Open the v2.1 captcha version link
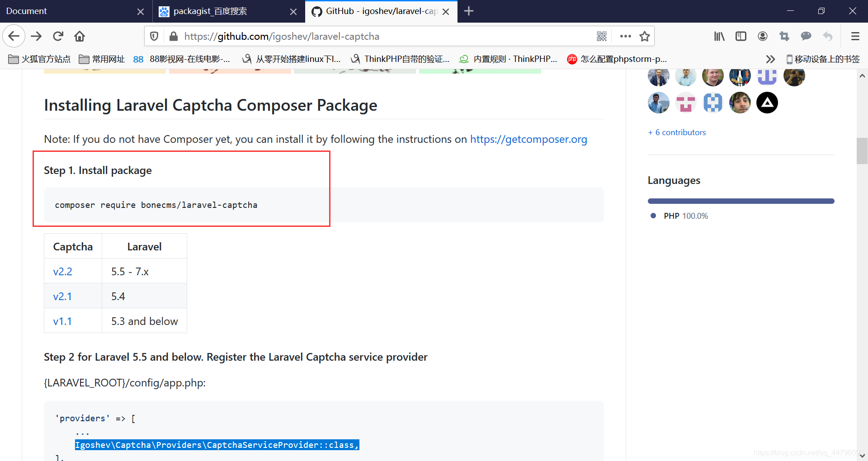The image size is (868, 461). pyautogui.click(x=62, y=296)
